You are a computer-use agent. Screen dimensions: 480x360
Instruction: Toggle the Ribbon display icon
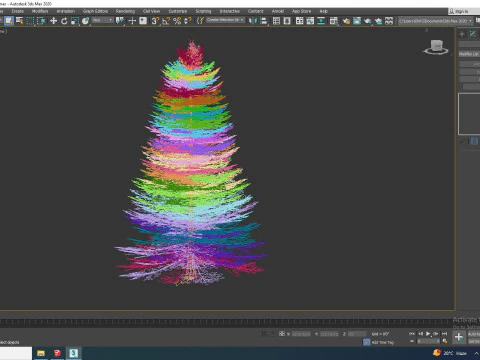300,21
